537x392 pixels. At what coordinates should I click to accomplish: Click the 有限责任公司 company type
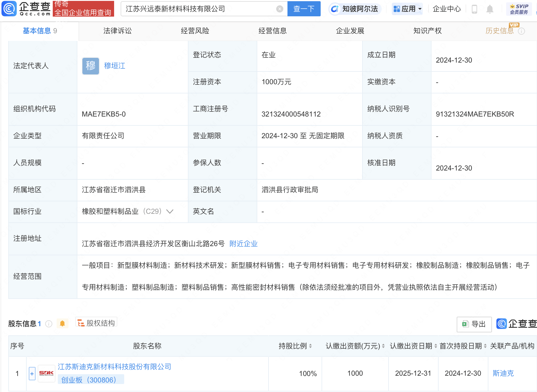[x=103, y=136]
